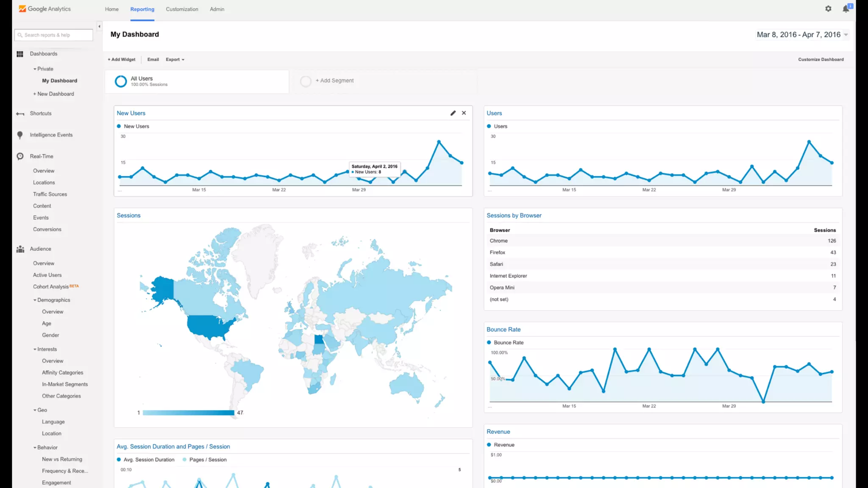Click the settings gear icon
This screenshot has height=488, width=868.
(828, 8)
